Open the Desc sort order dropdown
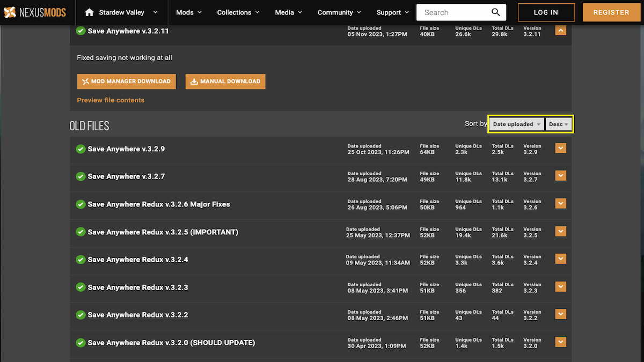 click(558, 124)
